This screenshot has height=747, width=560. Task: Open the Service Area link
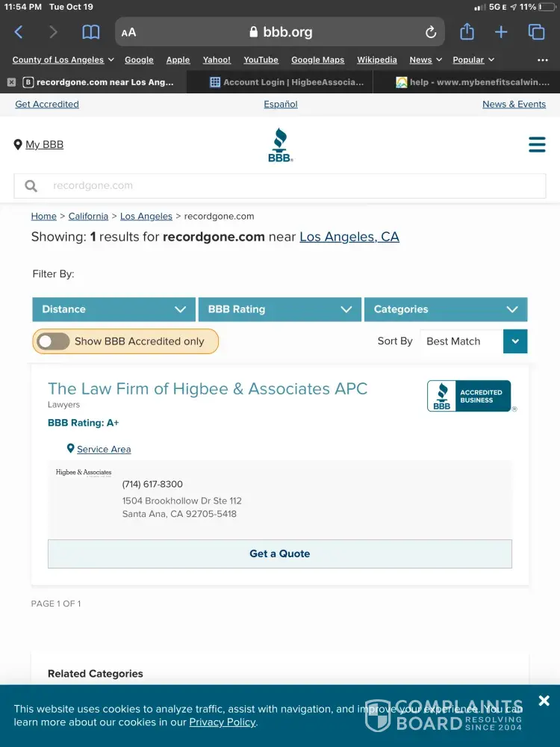pyautogui.click(x=103, y=449)
